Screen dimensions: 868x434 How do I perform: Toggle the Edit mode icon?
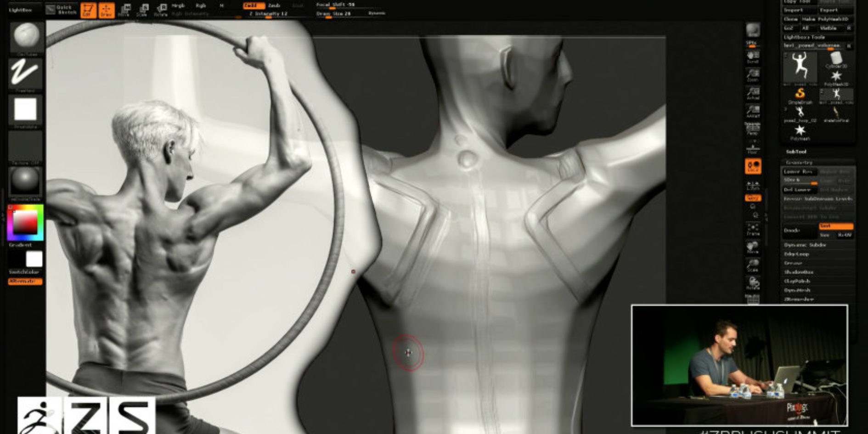pyautogui.click(x=88, y=10)
